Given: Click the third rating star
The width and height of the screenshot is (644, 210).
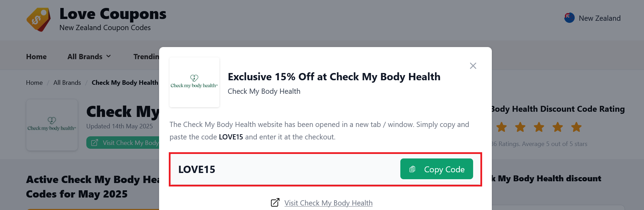Looking at the screenshot, I should [x=539, y=127].
